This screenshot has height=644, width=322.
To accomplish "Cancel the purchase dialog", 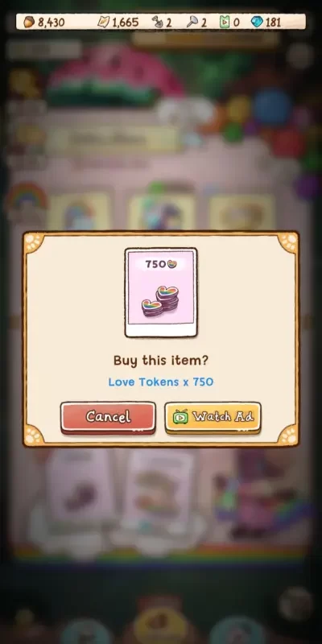I will 108,417.
